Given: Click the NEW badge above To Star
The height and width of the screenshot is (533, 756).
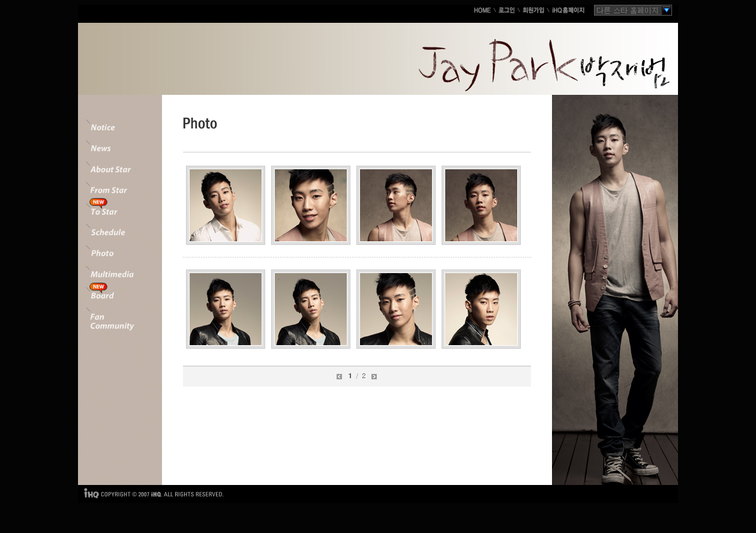Looking at the screenshot, I should point(98,202).
